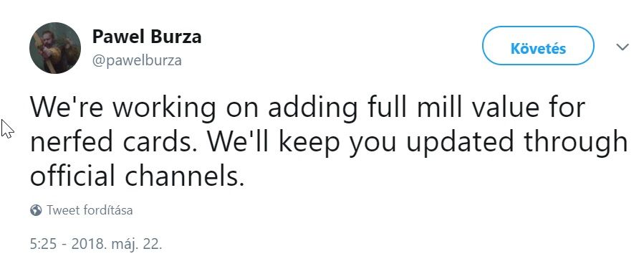644x264 pixels.
Task: Open tweet options via the down arrow
Action: (623, 47)
